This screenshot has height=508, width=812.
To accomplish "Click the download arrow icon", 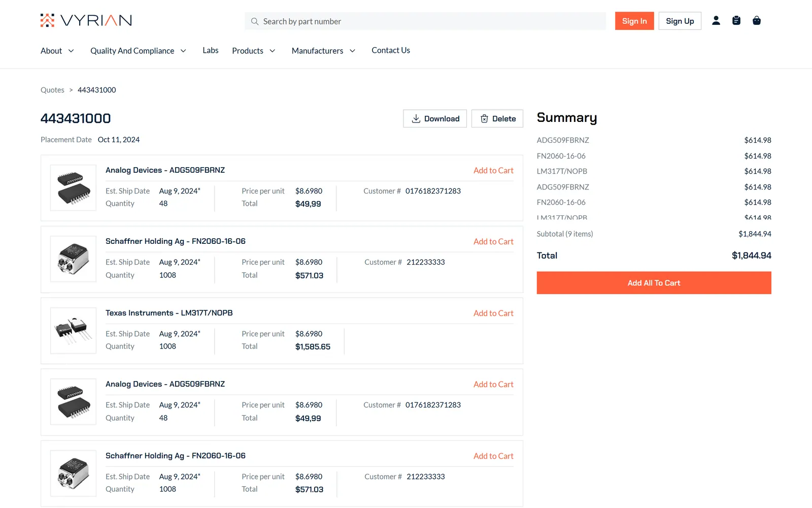I will pyautogui.click(x=416, y=118).
